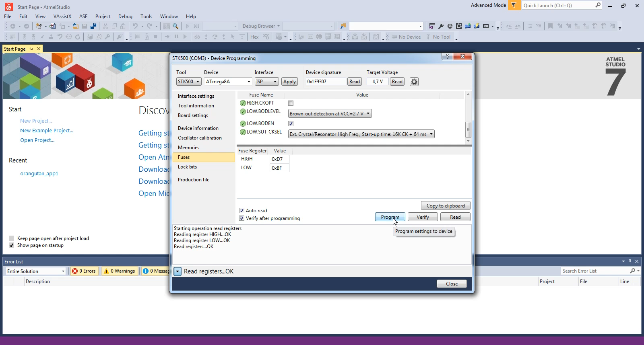This screenshot has height=345, width=644.
Task: Click the Save floppy-disk toolbar icon
Action: tap(85, 26)
